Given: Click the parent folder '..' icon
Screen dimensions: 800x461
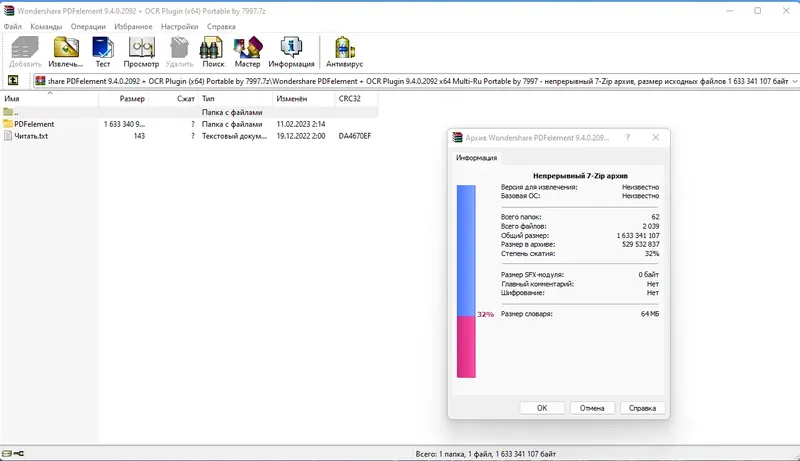Looking at the screenshot, I should 8,112.
